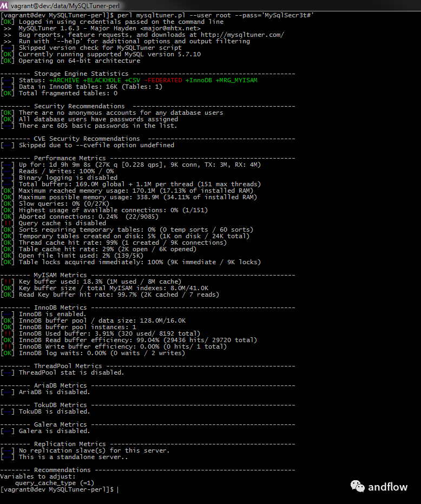
Task: Place cursor at the final command prompt
Action: tap(117, 489)
